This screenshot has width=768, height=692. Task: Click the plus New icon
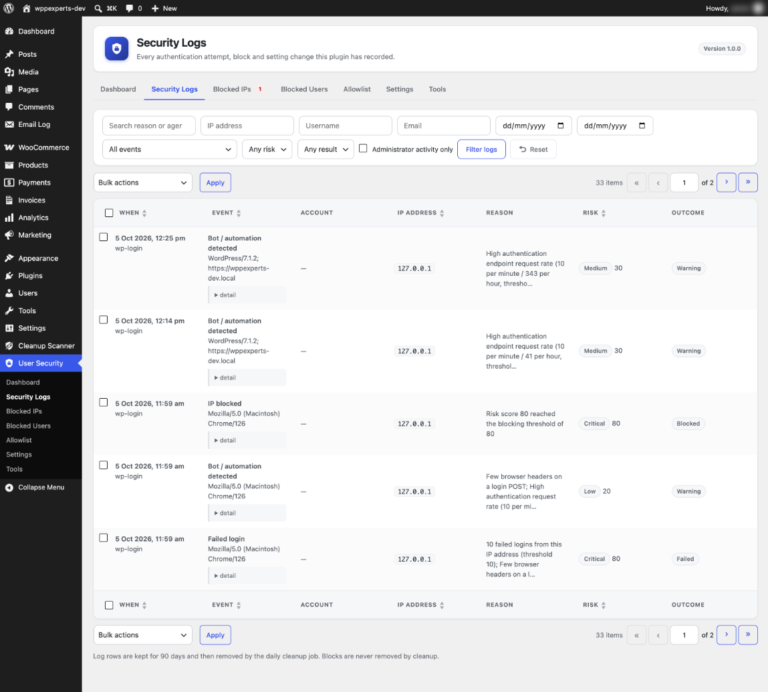155,8
